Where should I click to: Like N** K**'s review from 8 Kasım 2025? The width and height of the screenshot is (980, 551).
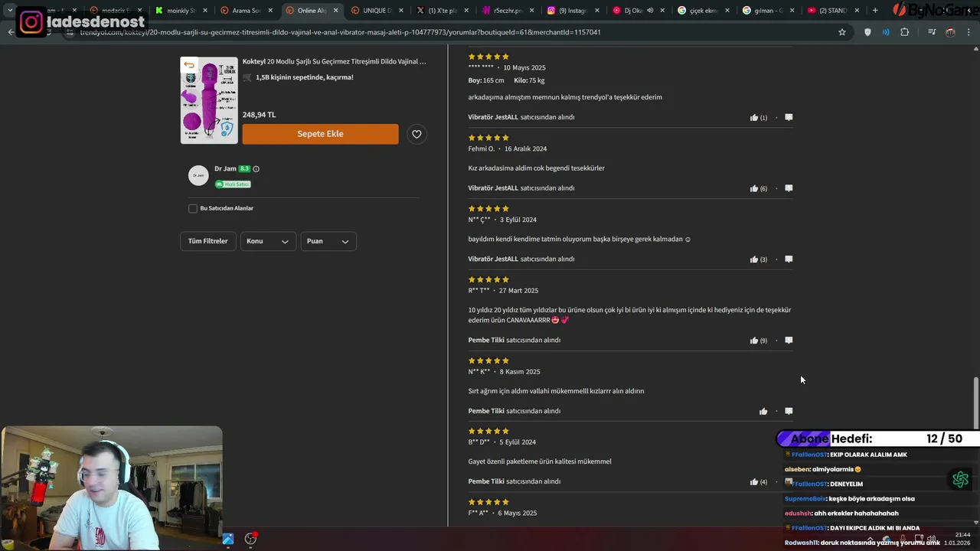click(763, 412)
